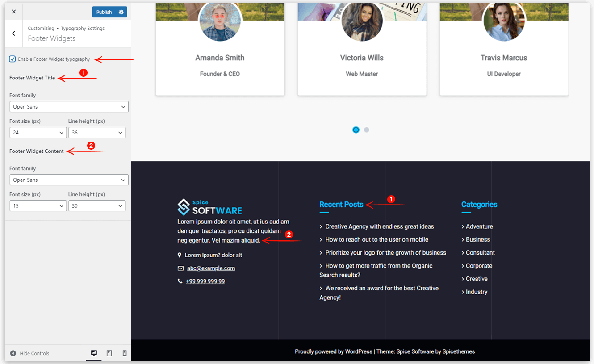The height and width of the screenshot is (364, 594).
Task: Open Organic Search results post link
Action: (x=376, y=270)
